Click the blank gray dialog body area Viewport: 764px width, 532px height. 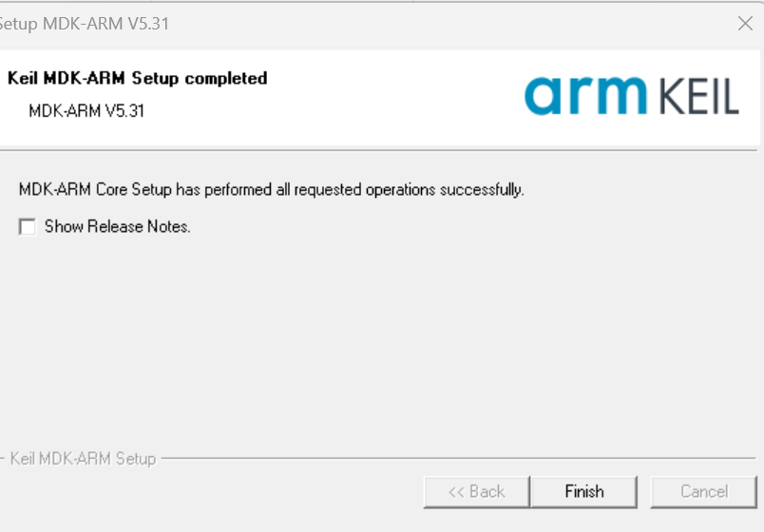380,342
